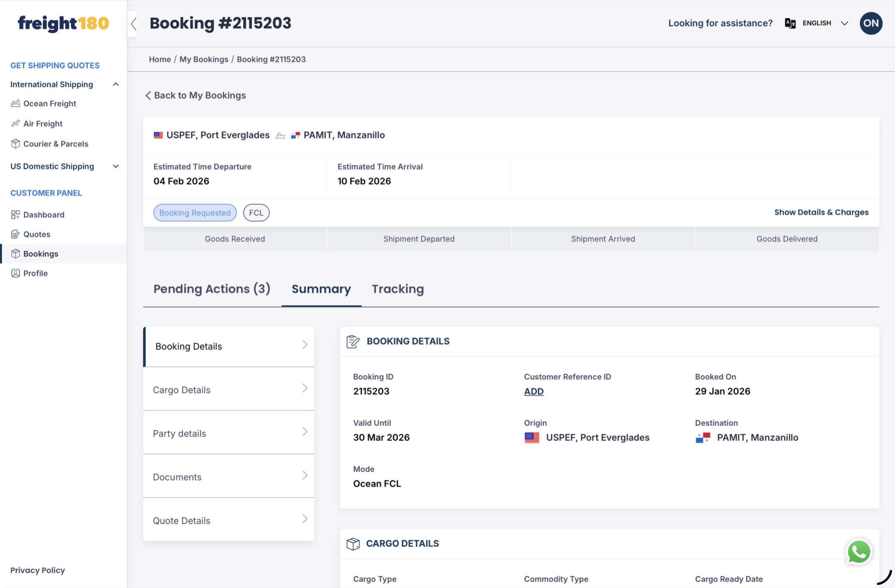Open Bookings in the customer panel
The width and height of the screenshot is (895, 588).
coord(41,254)
